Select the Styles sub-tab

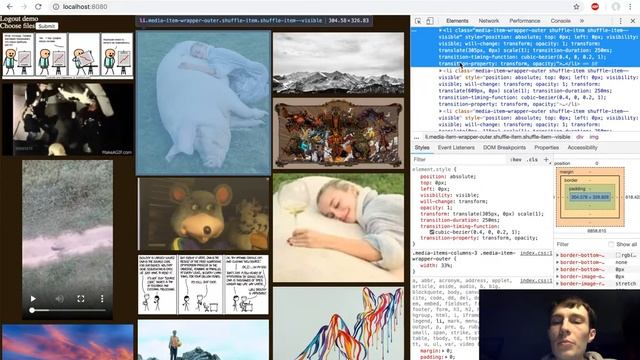coord(422,147)
